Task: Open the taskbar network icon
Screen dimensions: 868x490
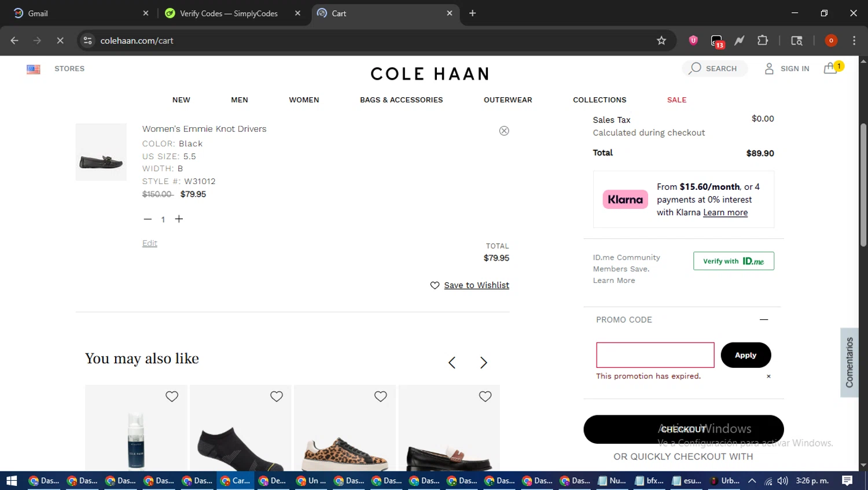Action: pos(768,481)
